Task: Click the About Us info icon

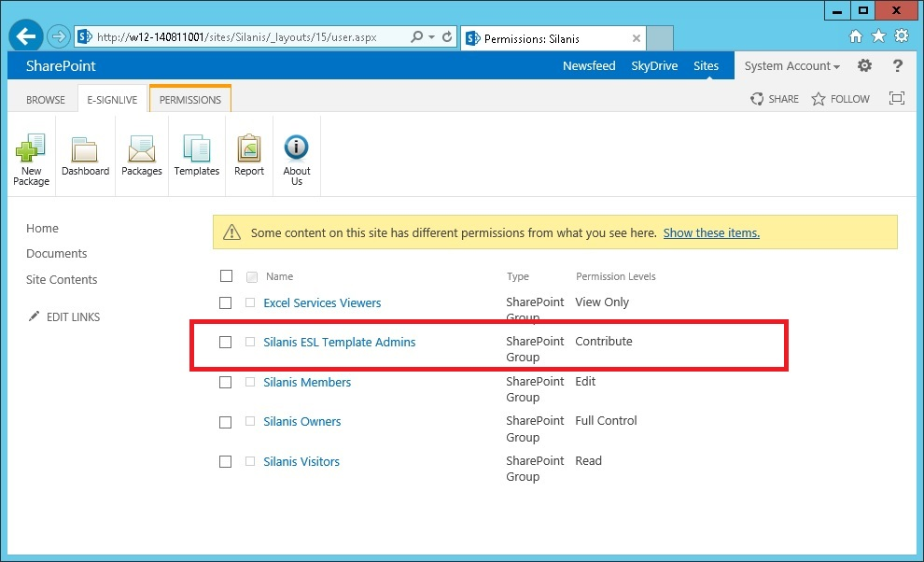Action: point(297,149)
